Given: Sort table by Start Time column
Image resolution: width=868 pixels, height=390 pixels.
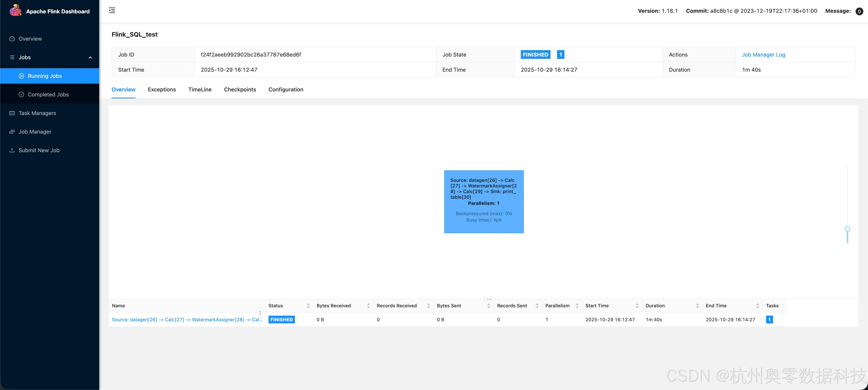Looking at the screenshot, I should click(x=637, y=306).
